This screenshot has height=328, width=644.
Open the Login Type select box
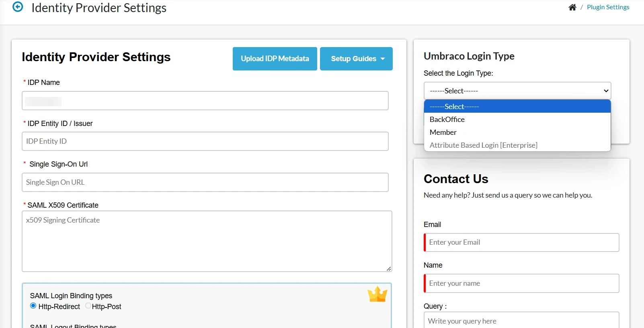pyautogui.click(x=517, y=91)
